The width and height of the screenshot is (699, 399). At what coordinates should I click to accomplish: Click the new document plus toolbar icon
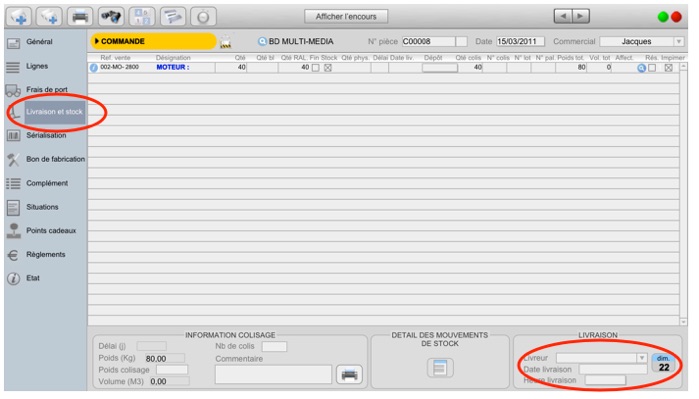click(x=18, y=17)
